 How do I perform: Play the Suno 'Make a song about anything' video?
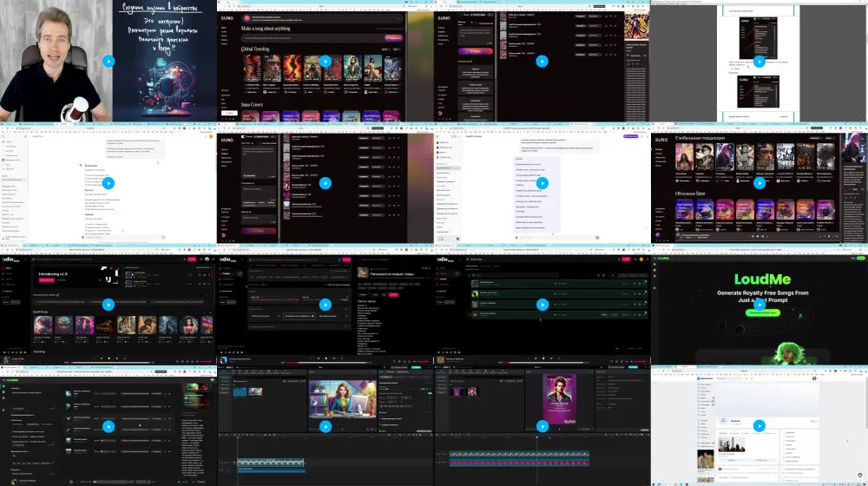(x=325, y=61)
